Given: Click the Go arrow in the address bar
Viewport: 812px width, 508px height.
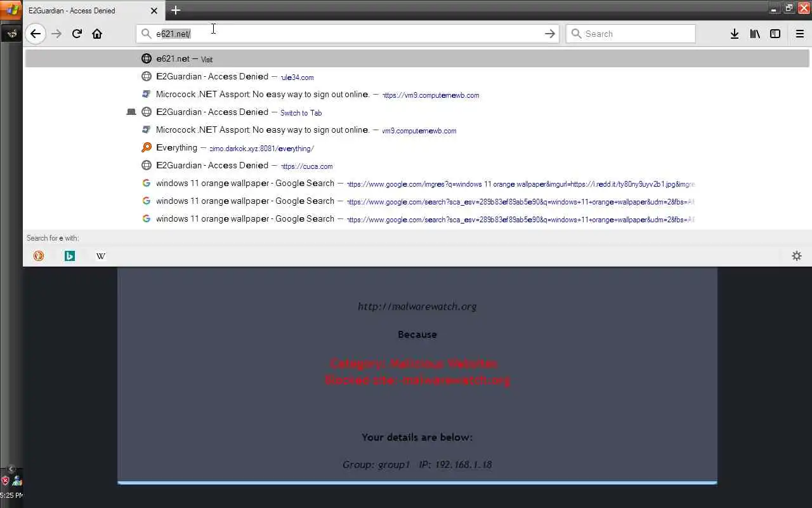Looking at the screenshot, I should [x=550, y=34].
